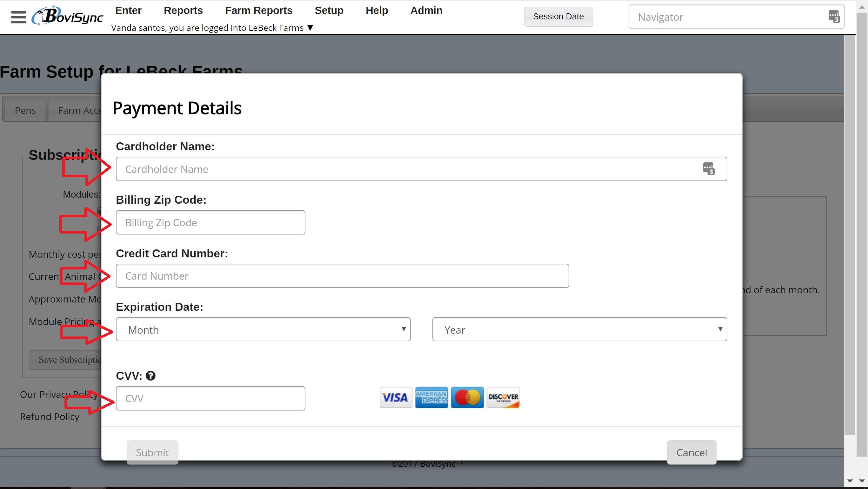Click the Visa card icon
The width and height of the screenshot is (868, 489).
(x=396, y=397)
